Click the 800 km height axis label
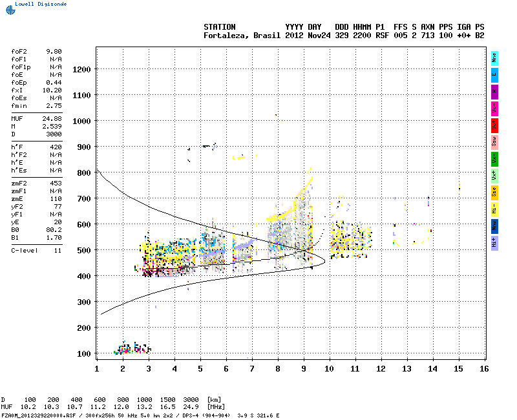This screenshot has width=517, height=420. [x=84, y=173]
